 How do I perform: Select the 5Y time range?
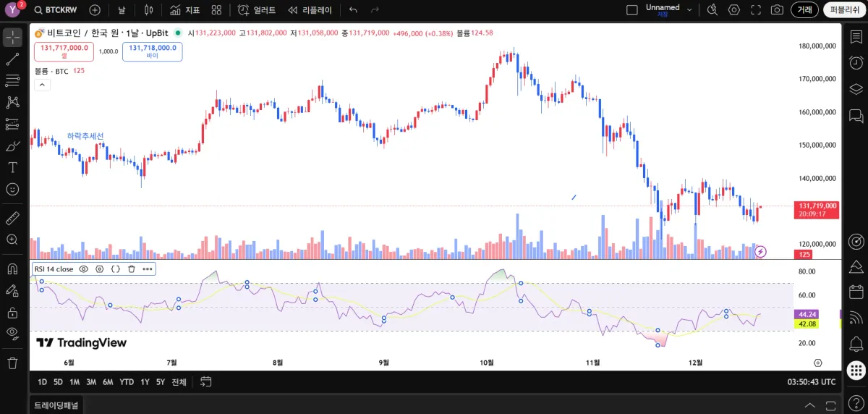pyautogui.click(x=161, y=381)
